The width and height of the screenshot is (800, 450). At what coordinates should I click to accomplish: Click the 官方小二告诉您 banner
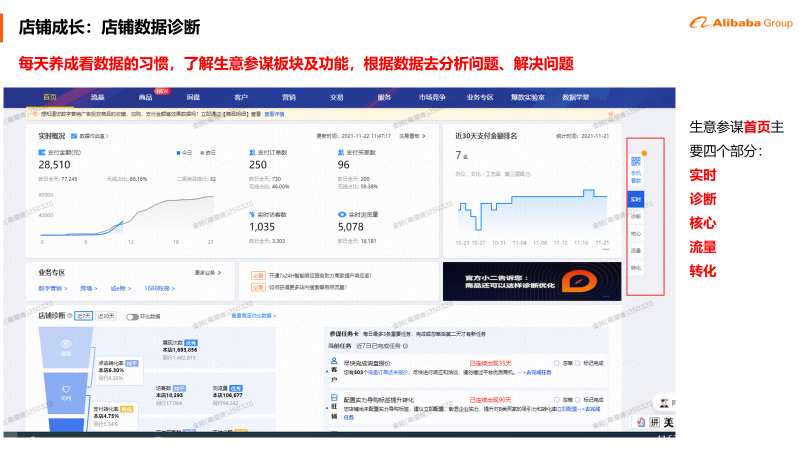click(x=532, y=282)
